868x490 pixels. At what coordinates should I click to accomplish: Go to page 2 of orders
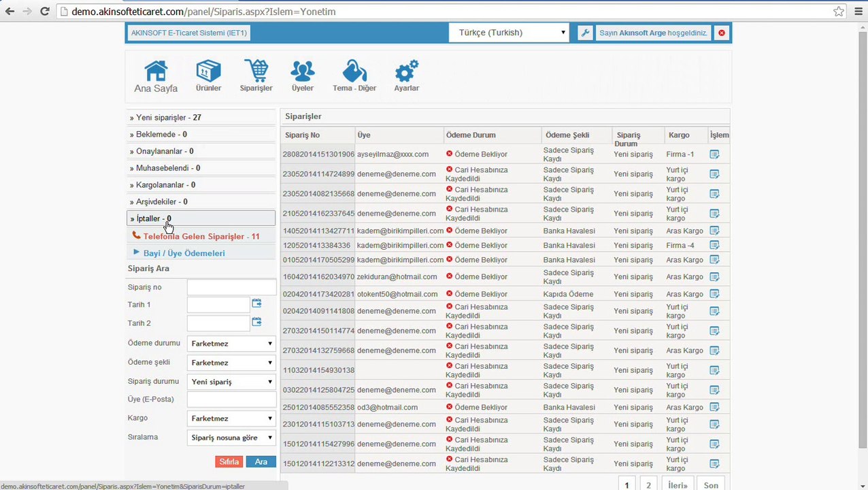click(648, 485)
